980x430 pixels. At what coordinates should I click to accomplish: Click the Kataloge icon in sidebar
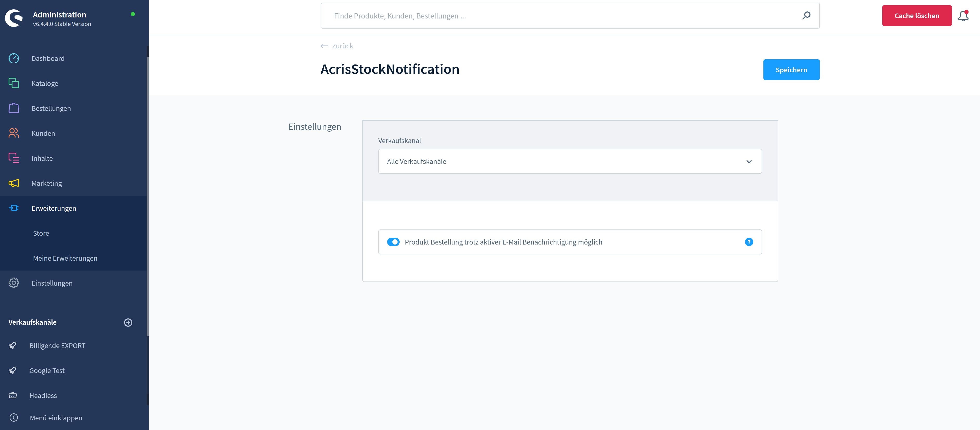click(14, 83)
